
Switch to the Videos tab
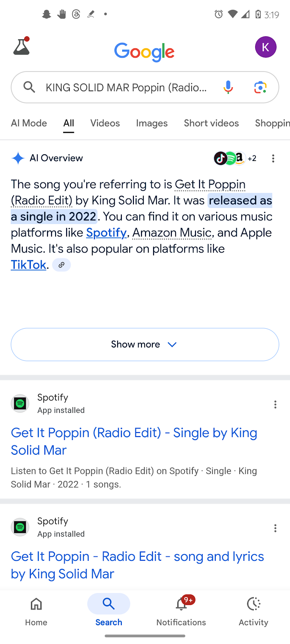(x=105, y=123)
